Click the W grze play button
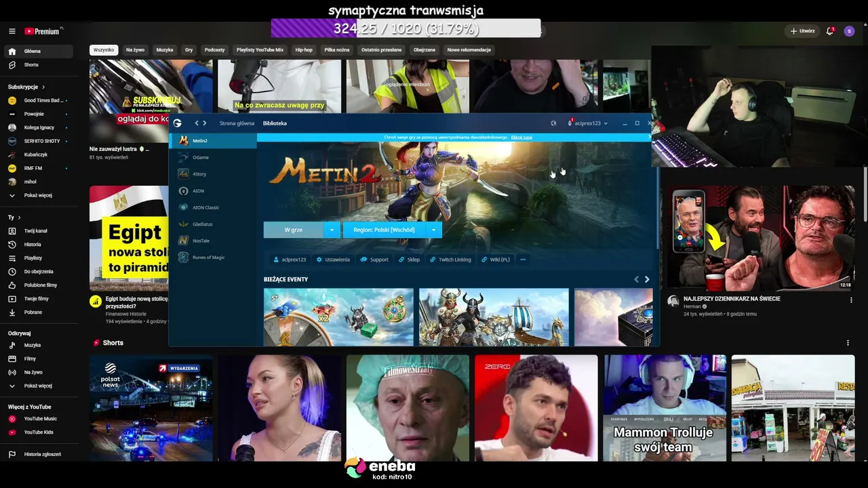 294,230
